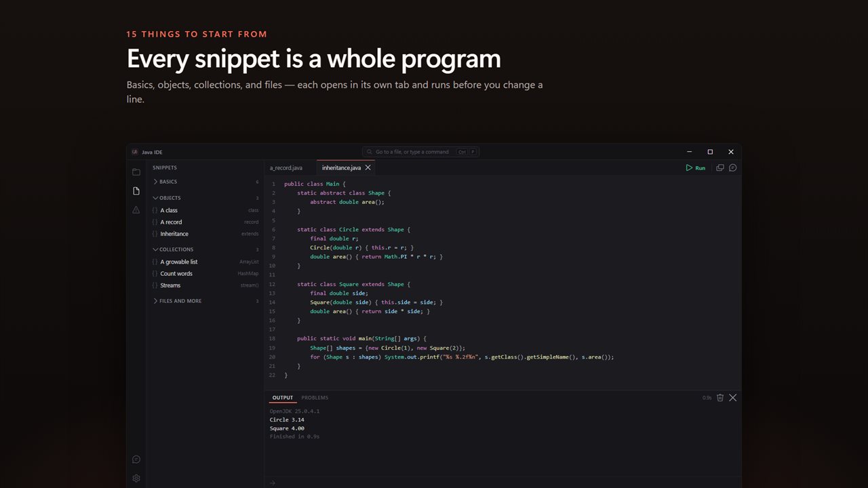Maximize the Java IDE window
The width and height of the screenshot is (868, 488).
pyautogui.click(x=710, y=152)
